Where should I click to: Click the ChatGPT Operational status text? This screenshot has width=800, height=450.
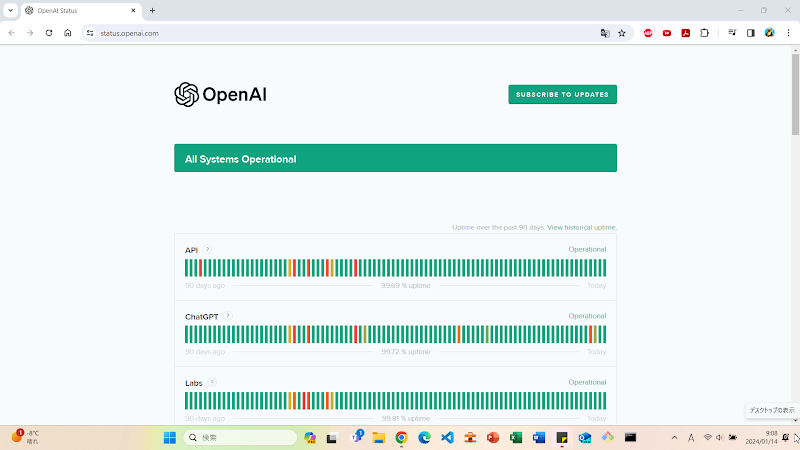tap(587, 316)
